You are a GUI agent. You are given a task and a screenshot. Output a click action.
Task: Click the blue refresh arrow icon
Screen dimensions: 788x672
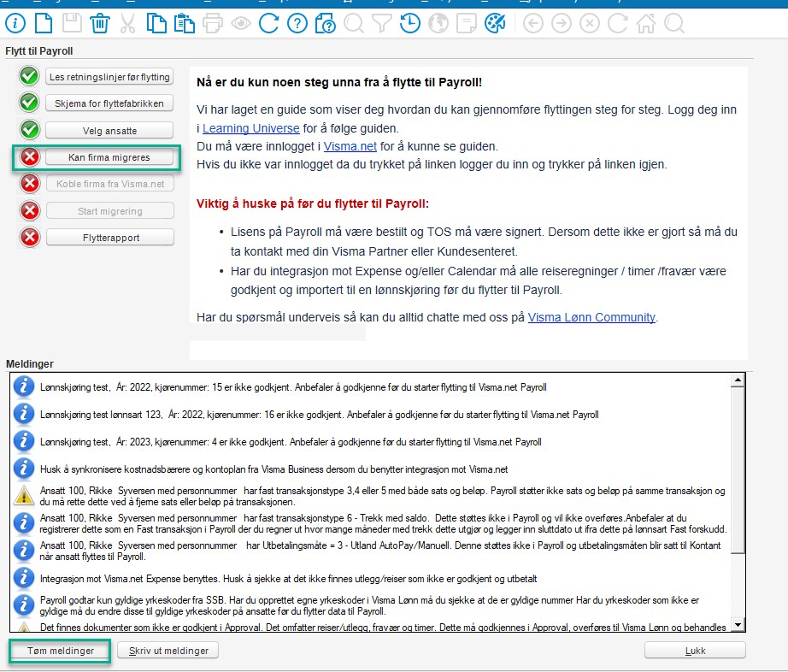269,23
